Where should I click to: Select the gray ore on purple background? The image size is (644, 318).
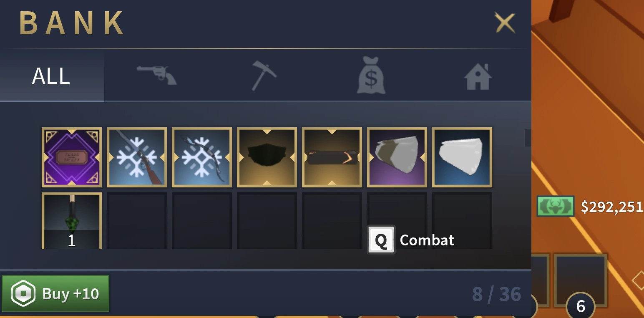[x=397, y=157]
